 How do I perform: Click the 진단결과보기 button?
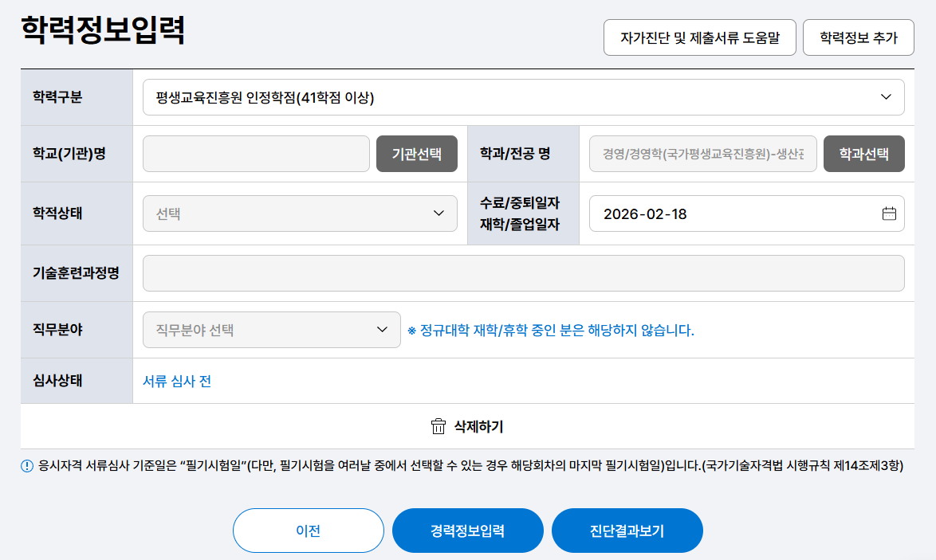tap(627, 531)
